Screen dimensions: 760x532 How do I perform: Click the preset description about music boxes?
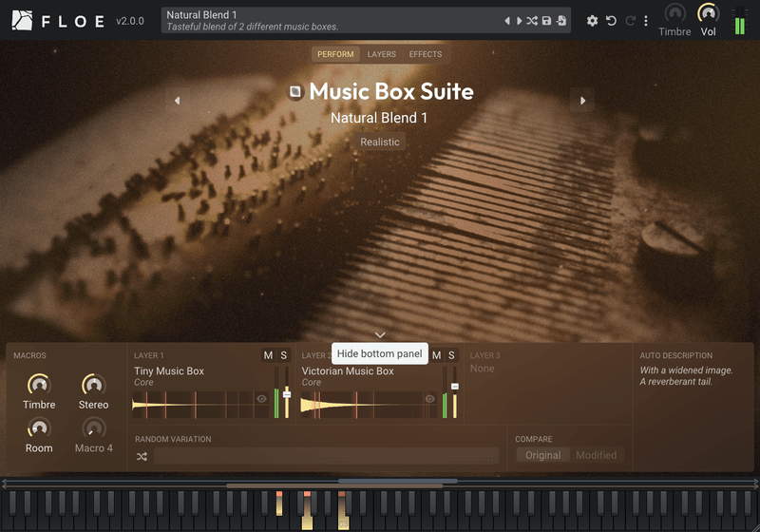click(253, 27)
